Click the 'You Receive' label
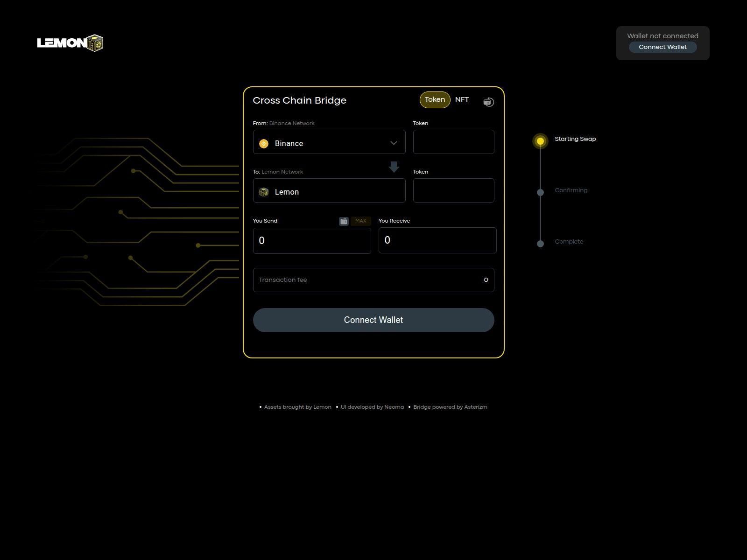The image size is (747, 560). (x=394, y=221)
